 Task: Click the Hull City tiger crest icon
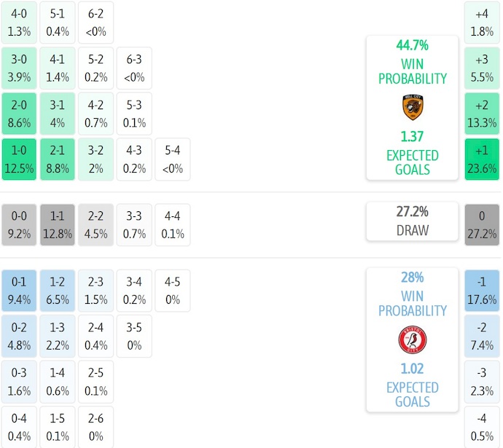(x=413, y=107)
